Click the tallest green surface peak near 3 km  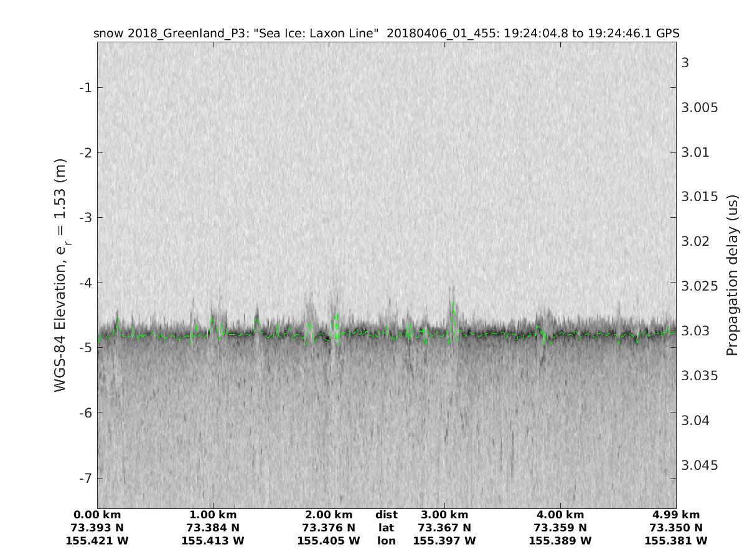(x=454, y=303)
